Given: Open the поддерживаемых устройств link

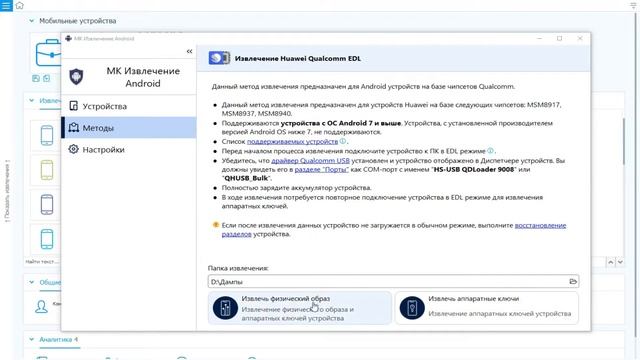Looking at the screenshot, I should [292, 141].
